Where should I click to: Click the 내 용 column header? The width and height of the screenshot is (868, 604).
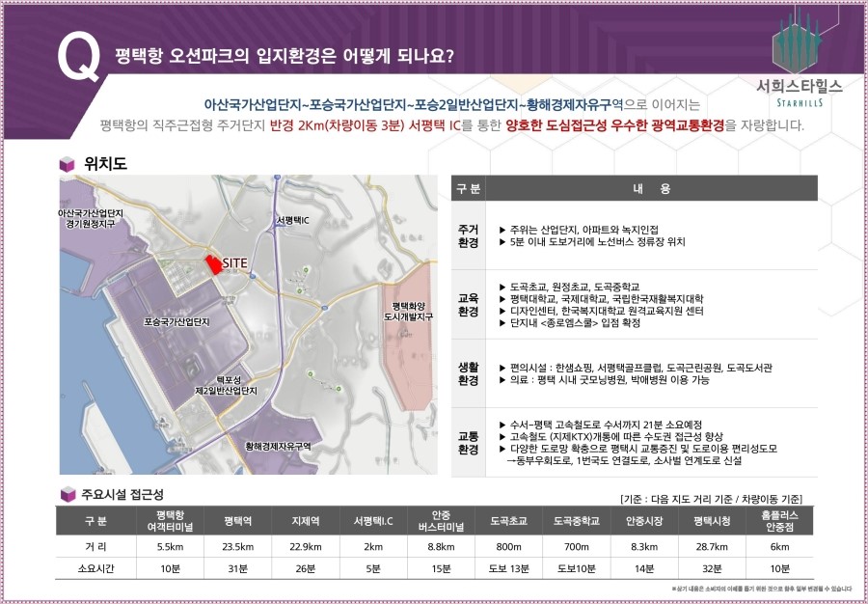tap(651, 188)
